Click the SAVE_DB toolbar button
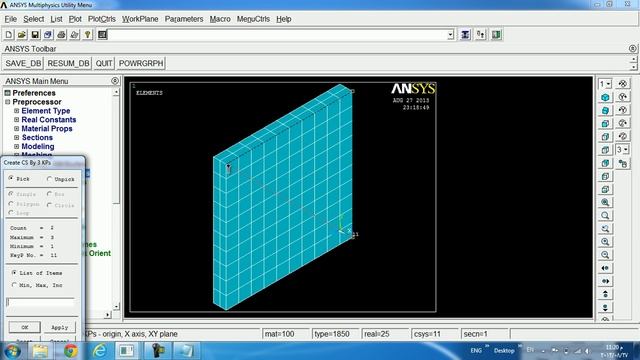The image size is (640, 360). (23, 63)
